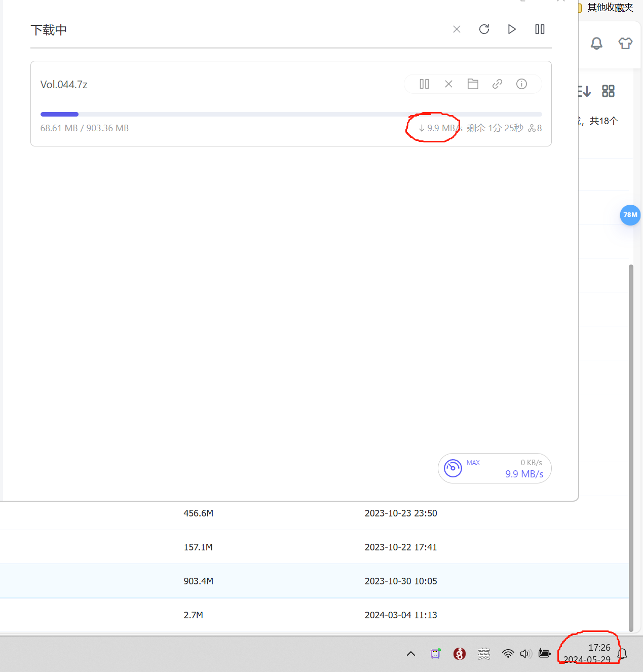Click the Vol.044.7z download progress bar

click(291, 115)
